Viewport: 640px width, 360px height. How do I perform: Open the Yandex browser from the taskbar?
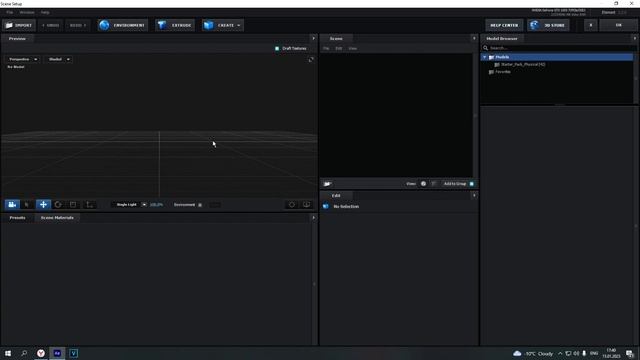[x=41, y=353]
